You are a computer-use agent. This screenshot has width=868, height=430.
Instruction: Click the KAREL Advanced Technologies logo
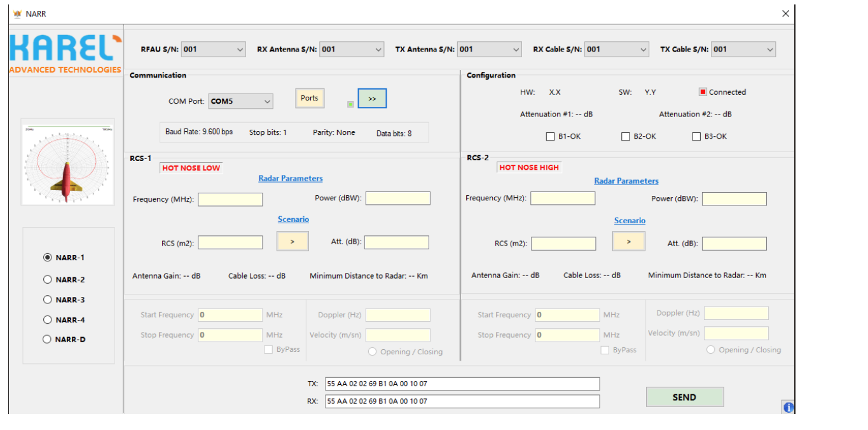[65, 55]
